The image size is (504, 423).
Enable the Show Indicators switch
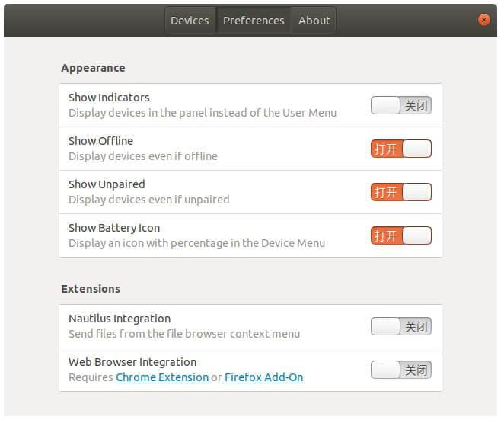coord(401,105)
